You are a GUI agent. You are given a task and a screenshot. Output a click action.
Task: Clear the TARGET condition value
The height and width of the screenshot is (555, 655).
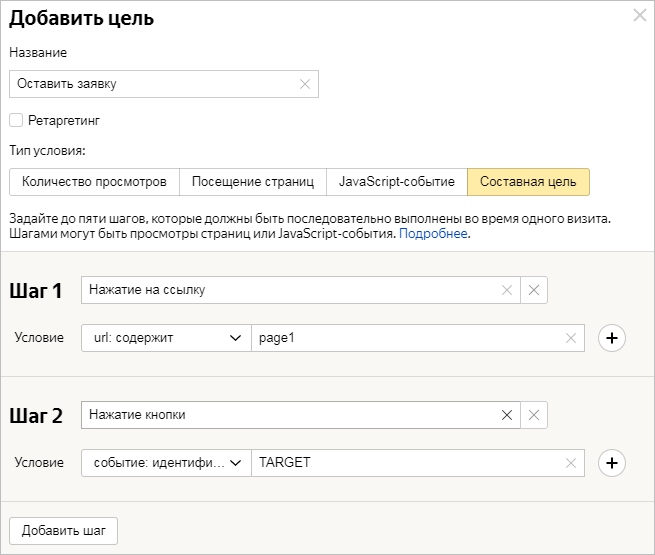coord(571,463)
